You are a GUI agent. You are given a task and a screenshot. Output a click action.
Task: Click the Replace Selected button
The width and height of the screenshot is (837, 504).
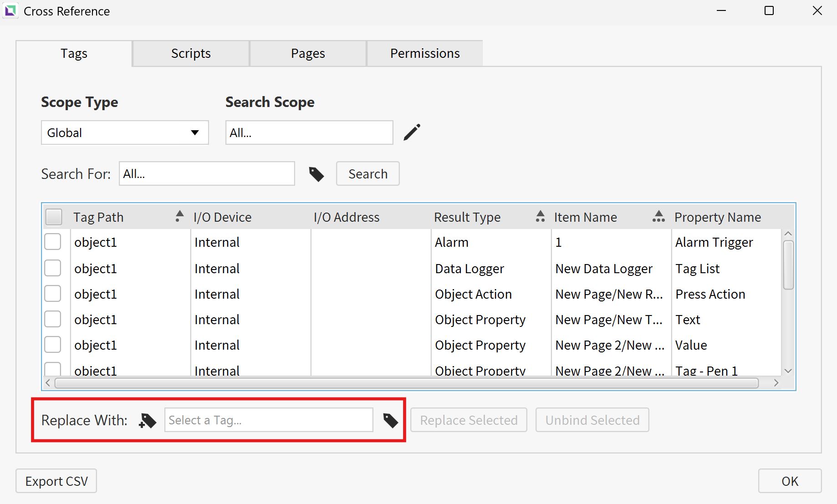click(x=469, y=420)
